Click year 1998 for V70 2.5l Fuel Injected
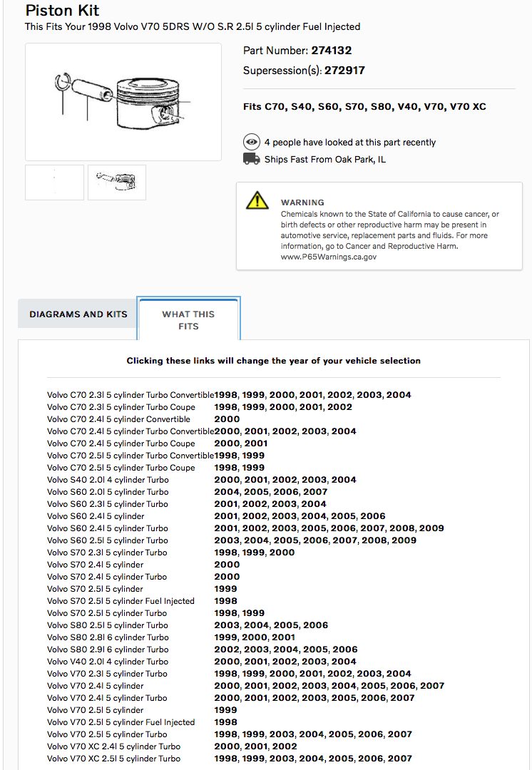The image size is (532, 770). click(225, 722)
